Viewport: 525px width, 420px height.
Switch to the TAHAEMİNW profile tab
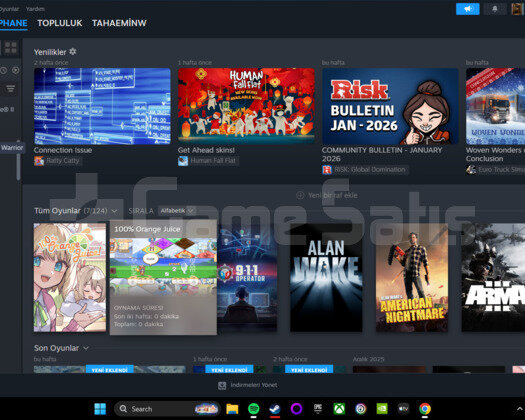[119, 23]
